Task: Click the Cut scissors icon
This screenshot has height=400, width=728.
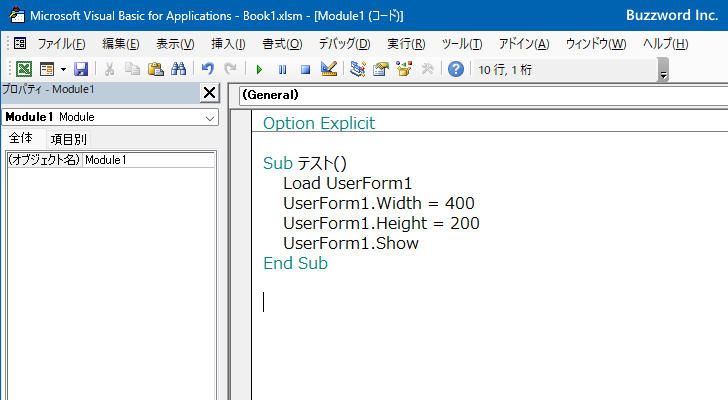Action: point(110,69)
